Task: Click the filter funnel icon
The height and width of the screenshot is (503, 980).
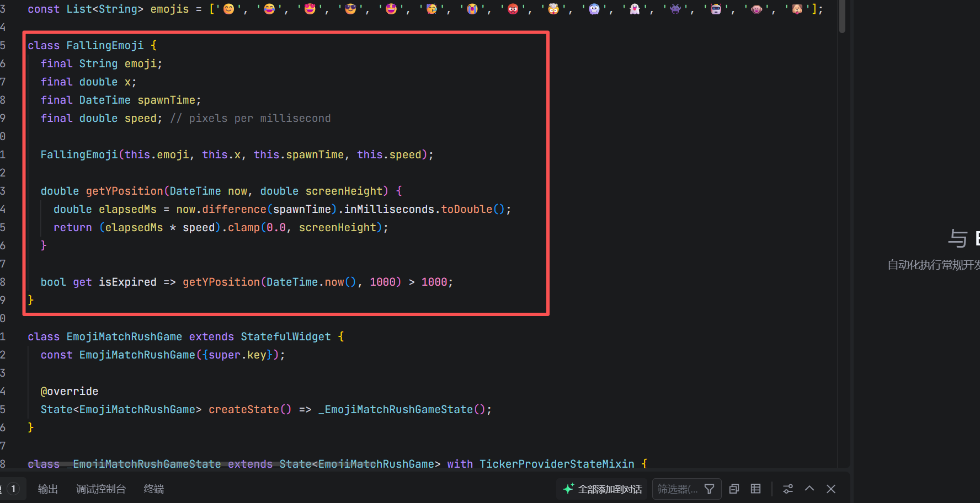Action: pyautogui.click(x=710, y=489)
